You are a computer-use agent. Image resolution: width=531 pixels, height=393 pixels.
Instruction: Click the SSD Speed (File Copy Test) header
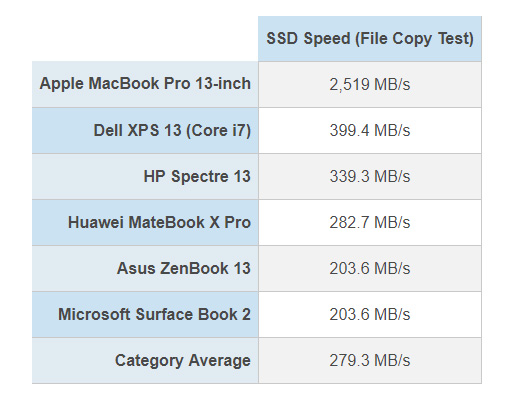(370, 39)
